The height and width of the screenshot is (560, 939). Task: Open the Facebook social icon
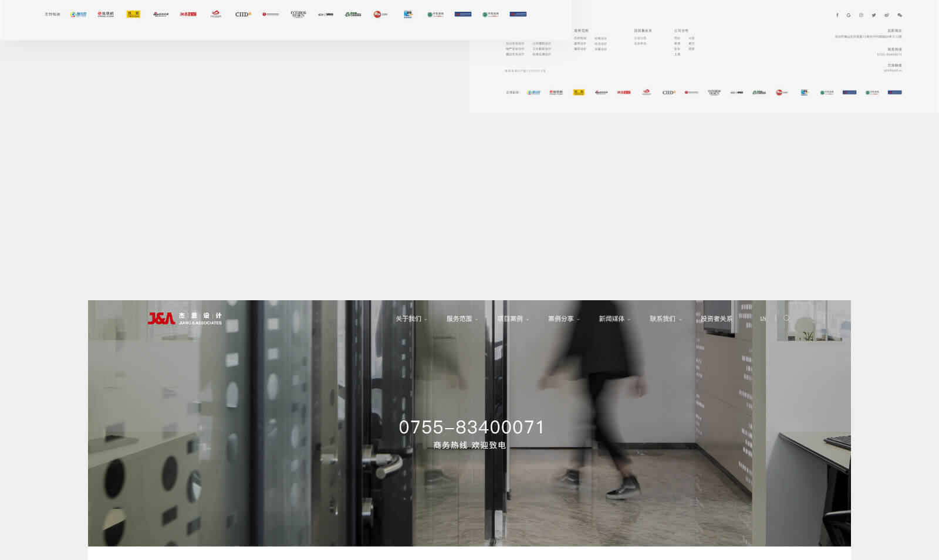tap(837, 15)
